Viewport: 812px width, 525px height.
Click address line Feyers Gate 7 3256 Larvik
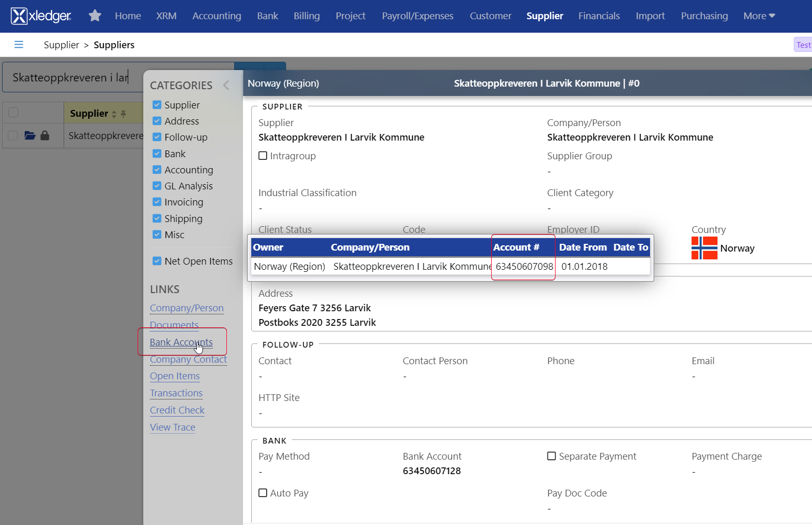315,308
